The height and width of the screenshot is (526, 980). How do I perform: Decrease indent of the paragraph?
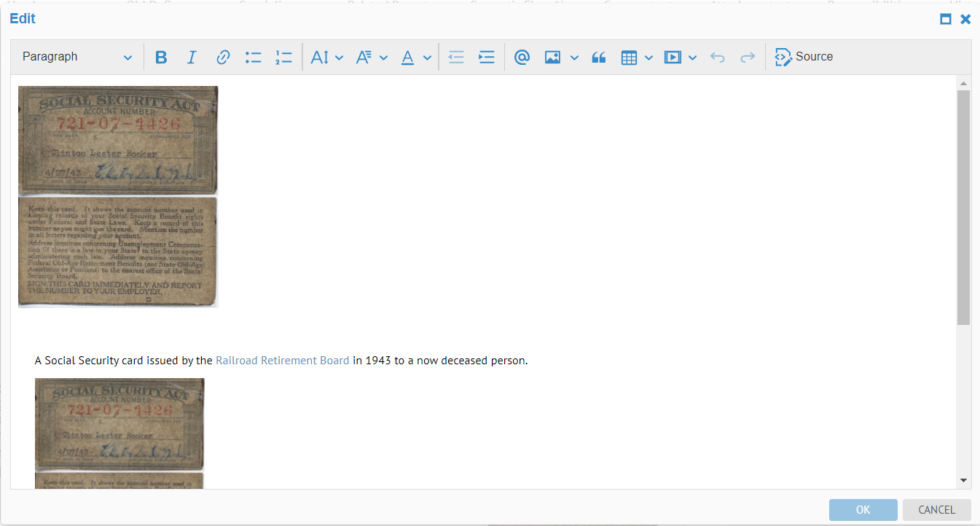click(456, 58)
